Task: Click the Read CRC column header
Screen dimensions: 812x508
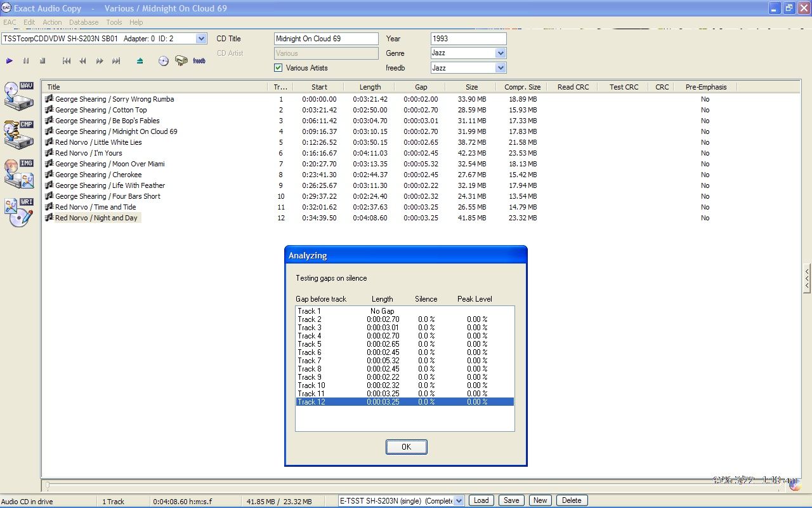Action: click(573, 87)
